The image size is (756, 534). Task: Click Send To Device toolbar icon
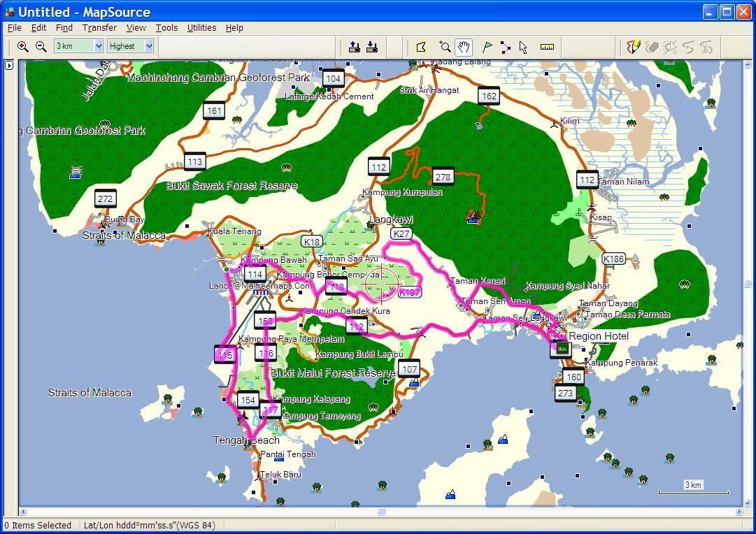click(355, 47)
